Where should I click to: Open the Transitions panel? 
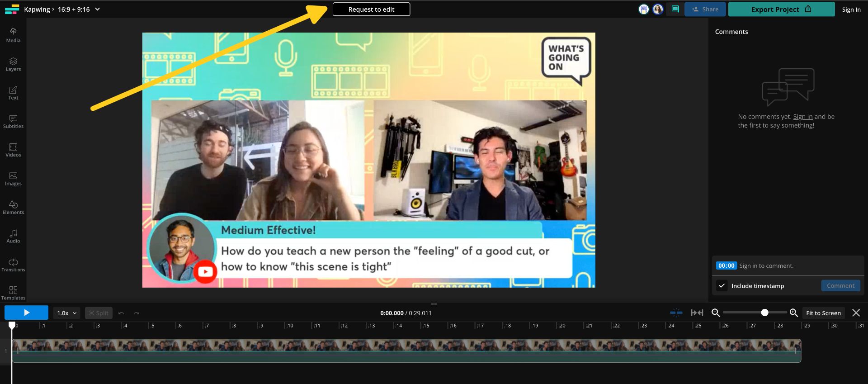coord(13,265)
